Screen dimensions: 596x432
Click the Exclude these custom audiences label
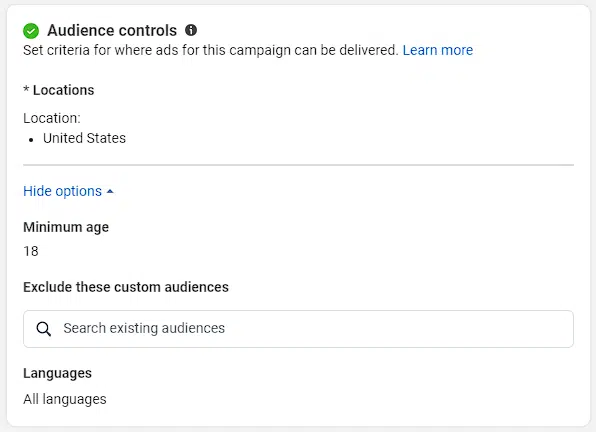(x=126, y=287)
